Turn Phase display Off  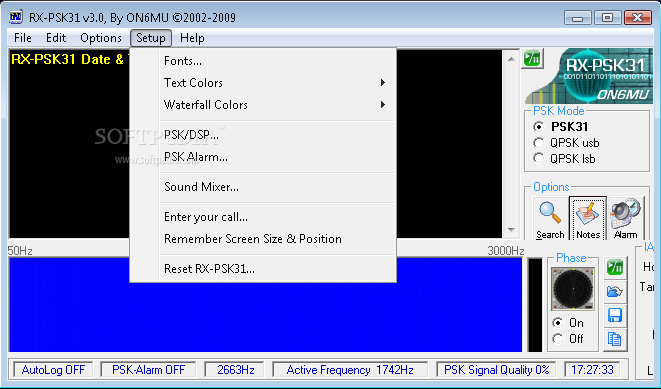tap(557, 338)
